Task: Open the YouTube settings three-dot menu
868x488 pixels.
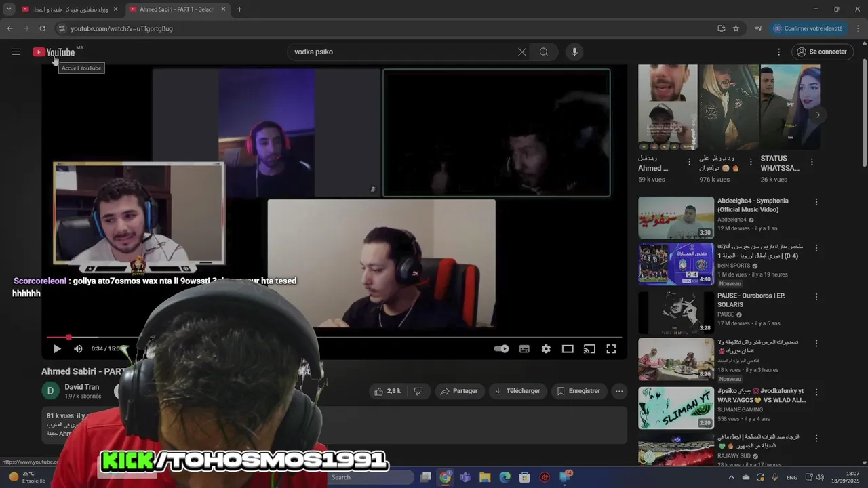Action: [778, 52]
